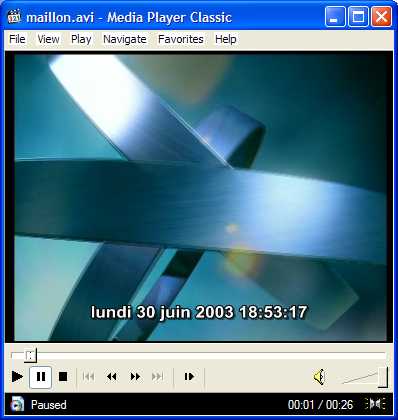The height and width of the screenshot is (420, 398).
Task: Open the View menu
Action: click(48, 39)
